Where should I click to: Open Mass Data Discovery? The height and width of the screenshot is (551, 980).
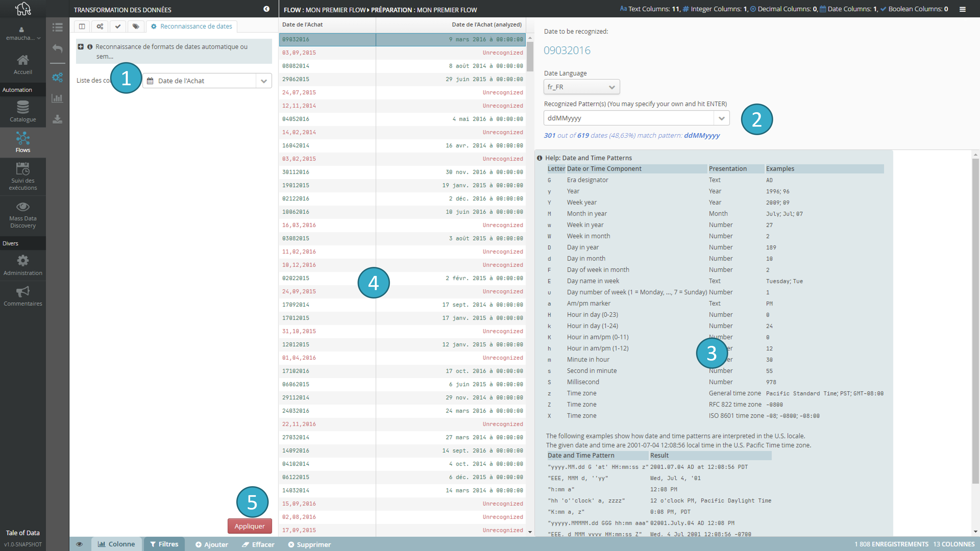(23, 215)
